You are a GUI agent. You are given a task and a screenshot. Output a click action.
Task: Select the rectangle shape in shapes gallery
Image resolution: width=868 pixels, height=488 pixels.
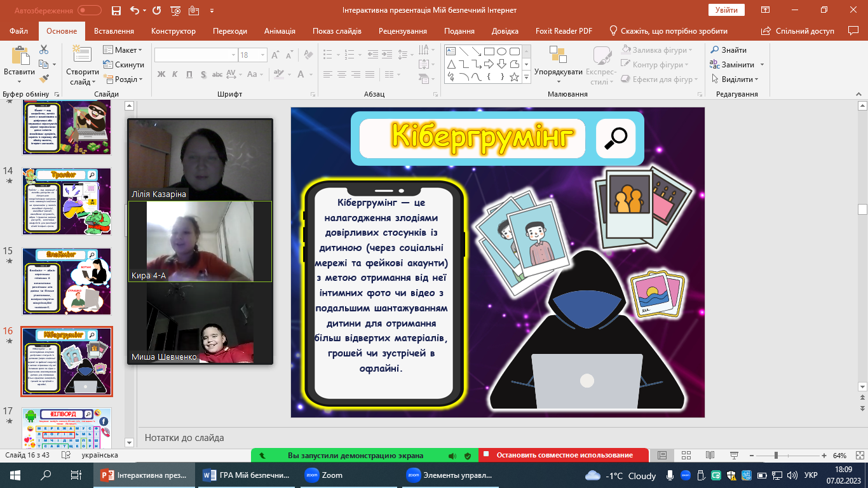[489, 51]
